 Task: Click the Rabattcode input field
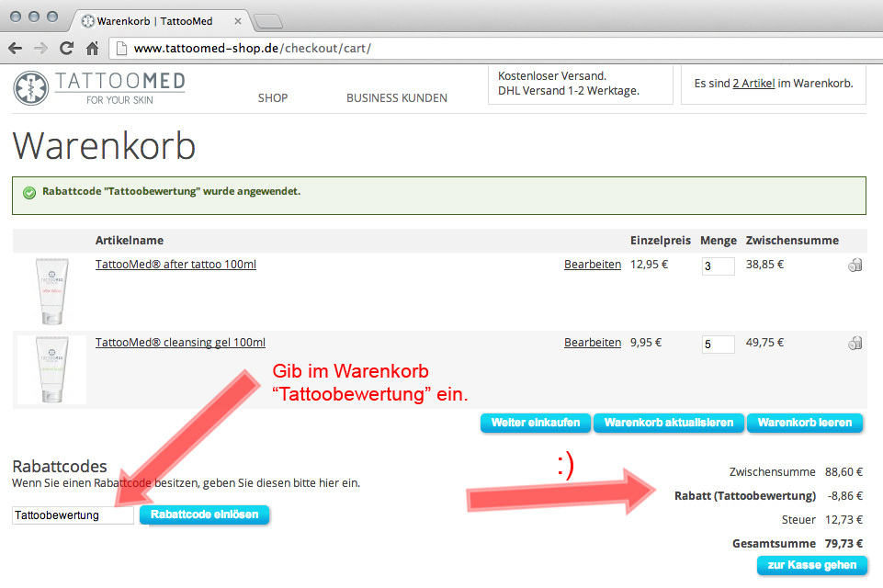[73, 515]
